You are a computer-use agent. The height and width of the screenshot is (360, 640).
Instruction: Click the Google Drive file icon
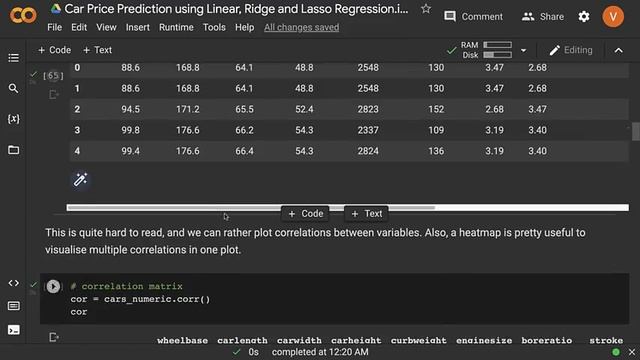pyautogui.click(x=56, y=9)
